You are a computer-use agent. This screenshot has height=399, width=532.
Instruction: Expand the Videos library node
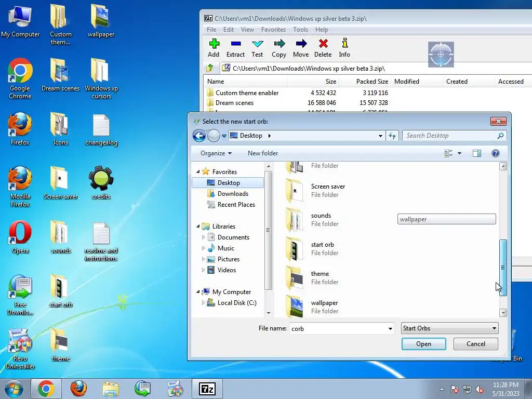[203, 270]
